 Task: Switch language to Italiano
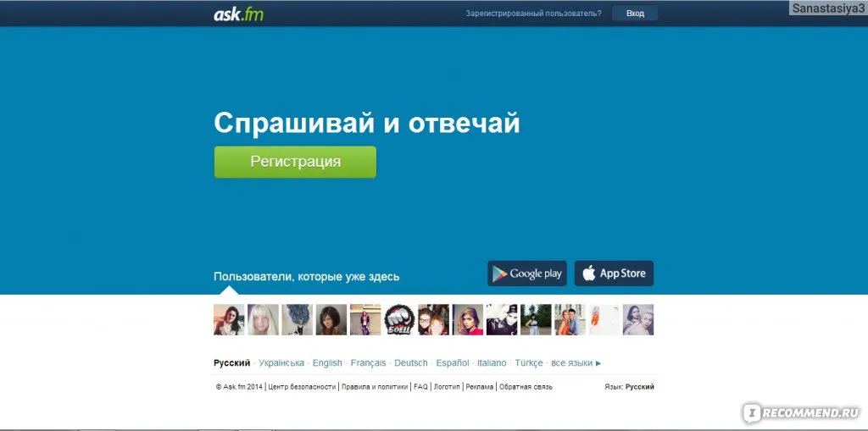tap(492, 363)
